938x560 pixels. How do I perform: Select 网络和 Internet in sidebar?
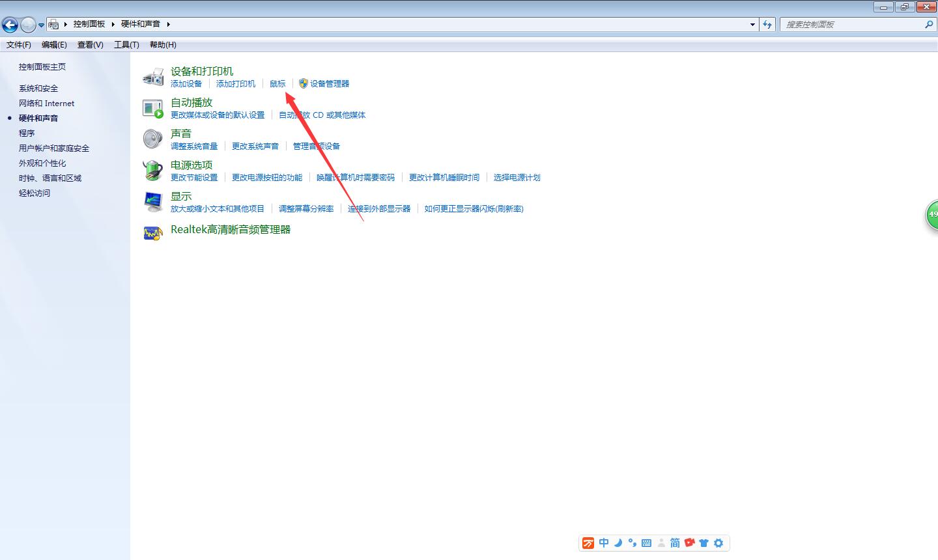pos(46,104)
